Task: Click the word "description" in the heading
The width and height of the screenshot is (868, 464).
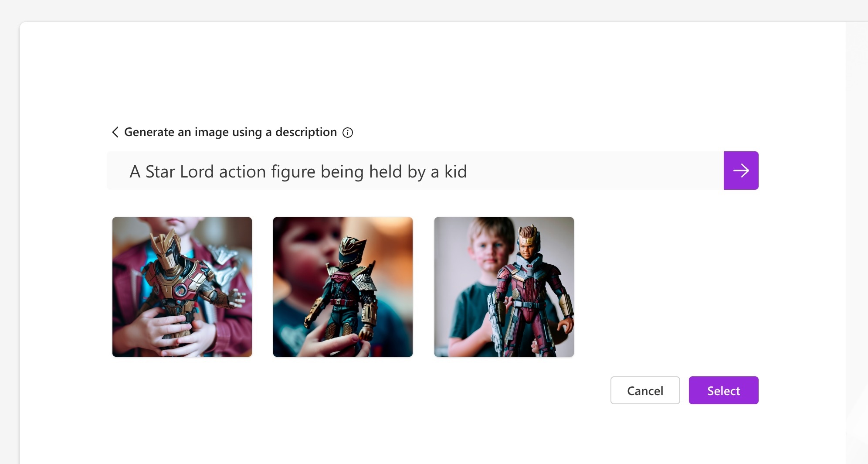Action: (x=306, y=132)
